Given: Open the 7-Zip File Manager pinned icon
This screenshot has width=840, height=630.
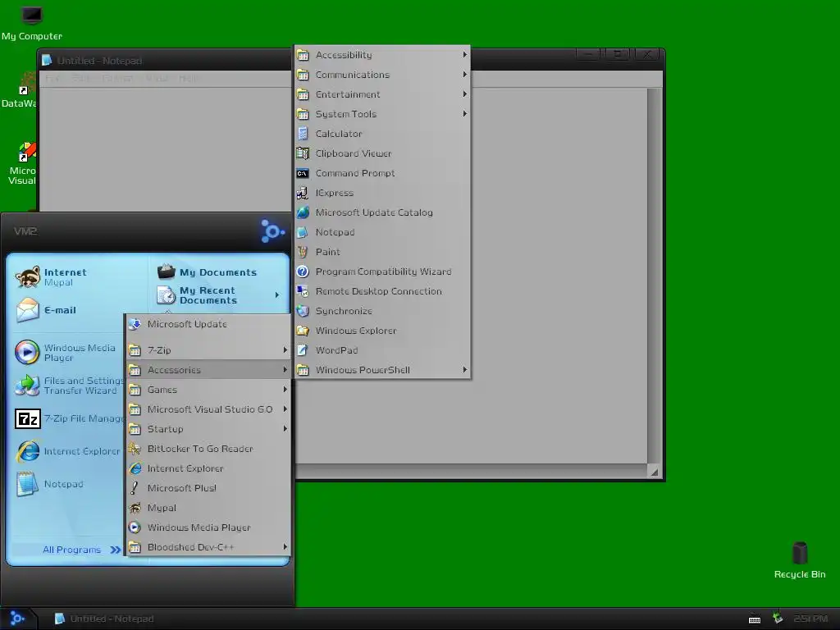Looking at the screenshot, I should 27,418.
